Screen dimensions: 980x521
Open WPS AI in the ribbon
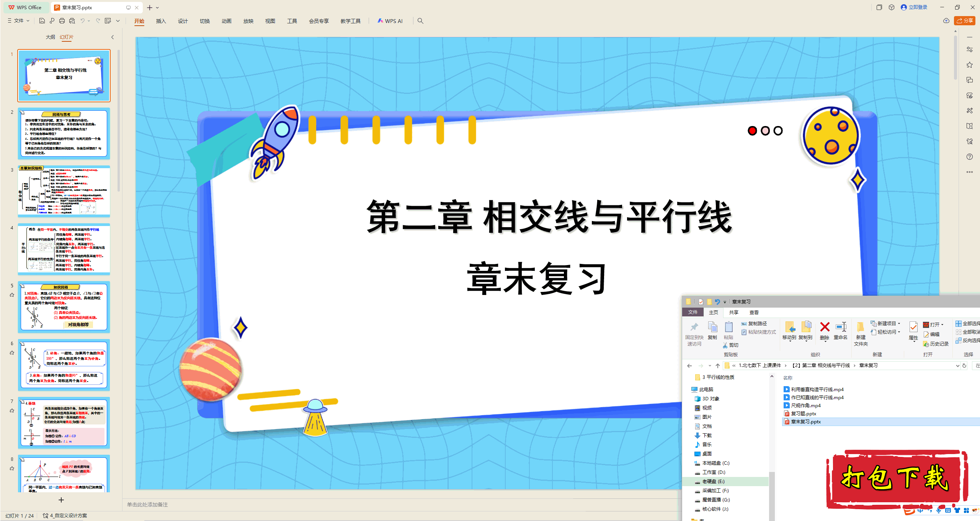tap(390, 21)
